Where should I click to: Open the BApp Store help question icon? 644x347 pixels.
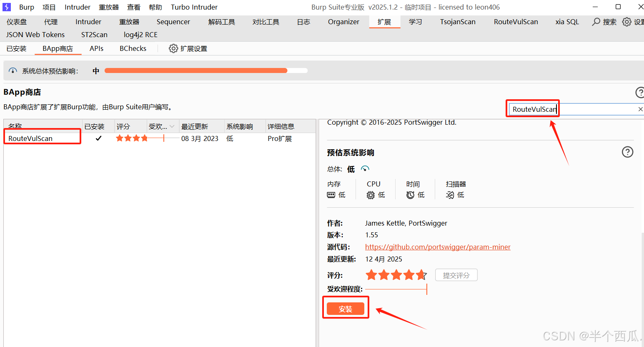click(640, 93)
